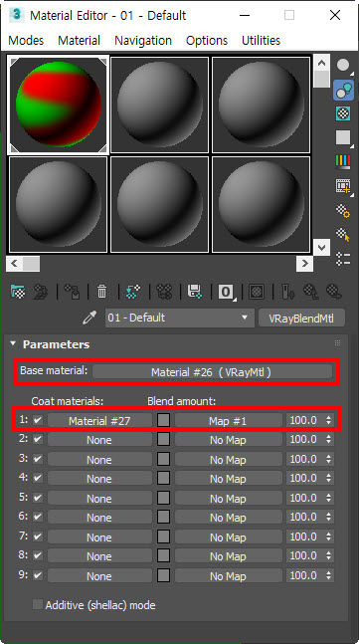Enable Additive (shellac) mode checkbox

38,604
